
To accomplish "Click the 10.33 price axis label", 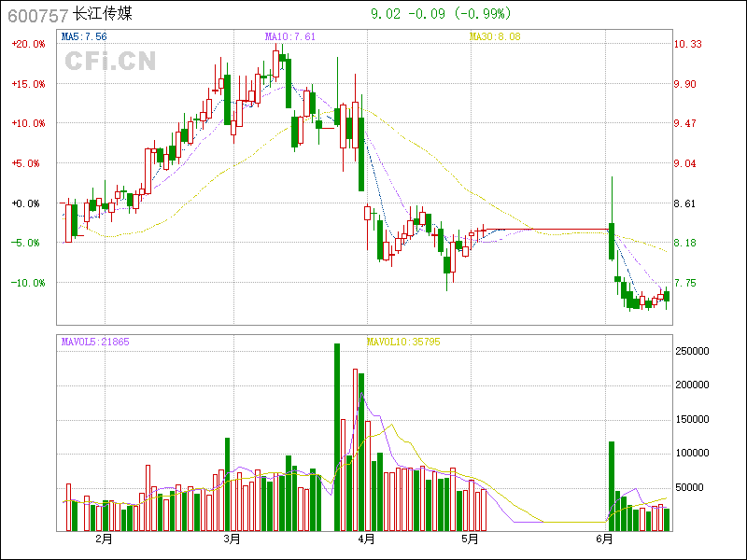I will [x=688, y=44].
